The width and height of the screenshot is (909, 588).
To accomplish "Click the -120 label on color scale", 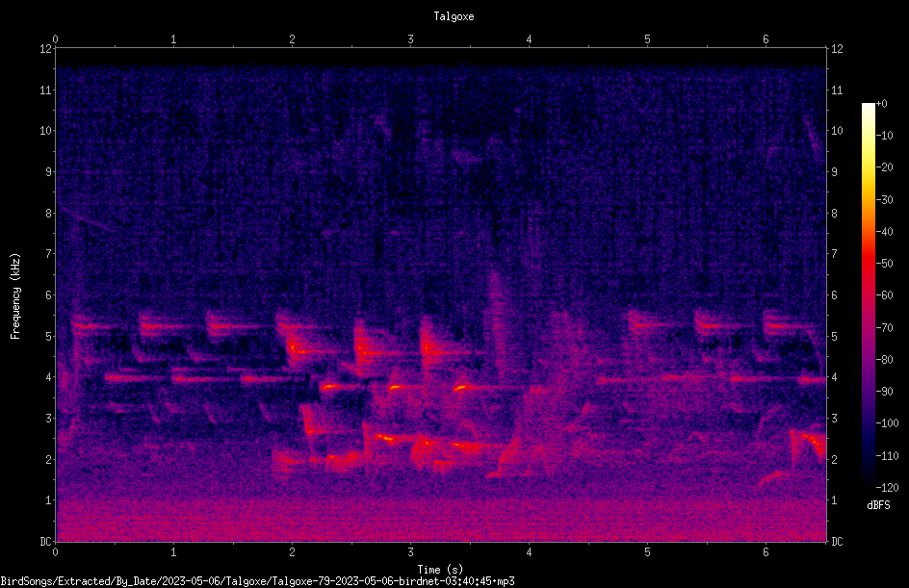I will (888, 488).
